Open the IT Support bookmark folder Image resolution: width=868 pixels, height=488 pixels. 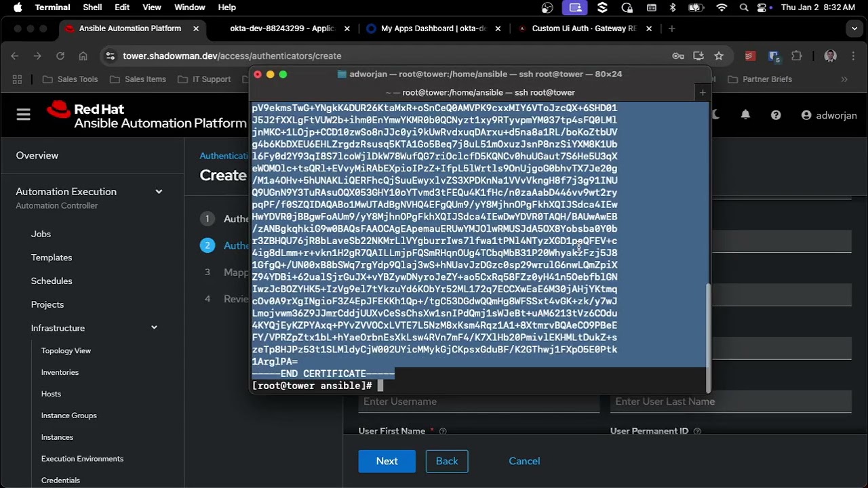coord(204,79)
